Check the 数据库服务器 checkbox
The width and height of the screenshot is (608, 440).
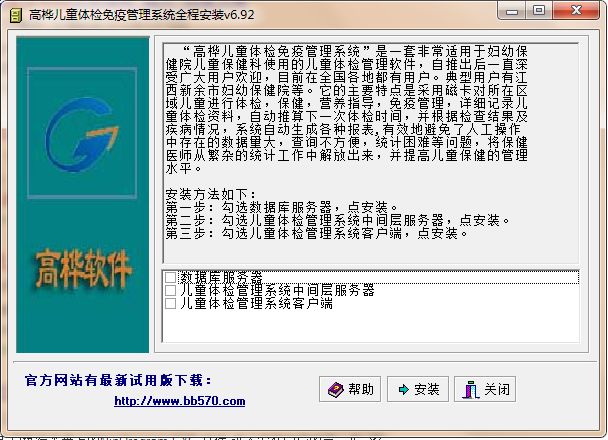[170, 277]
